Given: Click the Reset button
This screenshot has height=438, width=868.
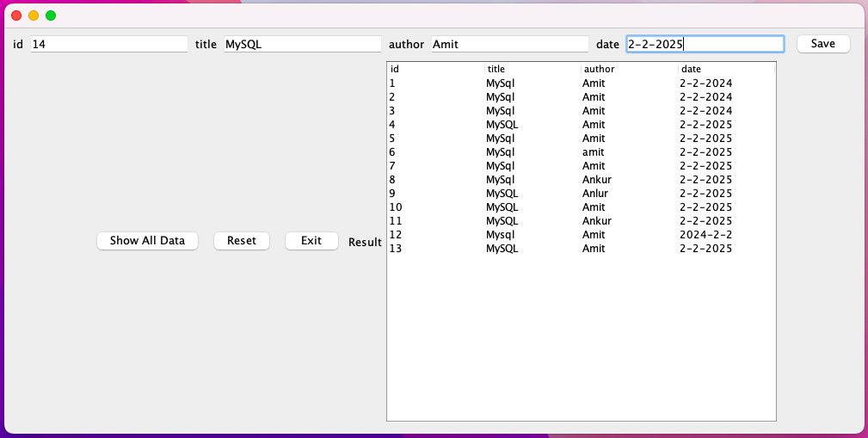Looking at the screenshot, I should point(241,241).
